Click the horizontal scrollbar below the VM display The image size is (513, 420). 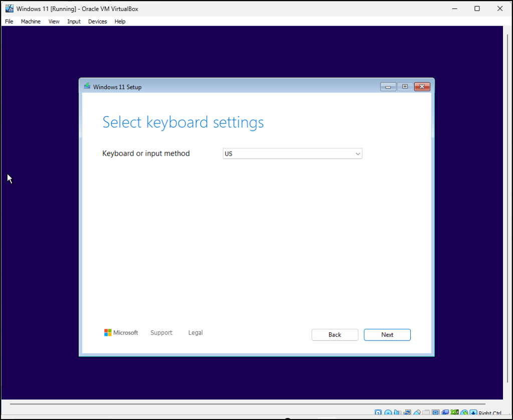click(x=247, y=404)
